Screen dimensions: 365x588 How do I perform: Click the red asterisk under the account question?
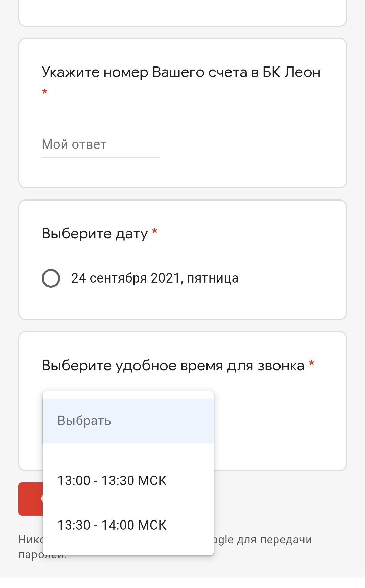click(45, 92)
